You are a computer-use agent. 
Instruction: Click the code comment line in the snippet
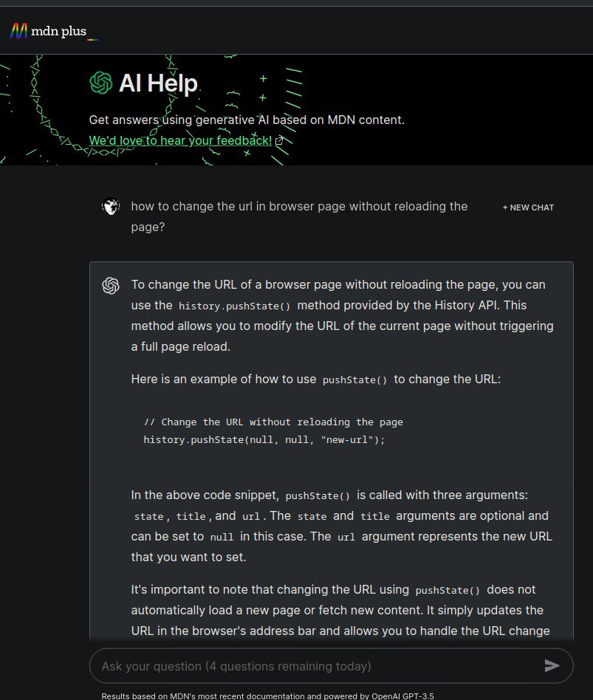(273, 422)
